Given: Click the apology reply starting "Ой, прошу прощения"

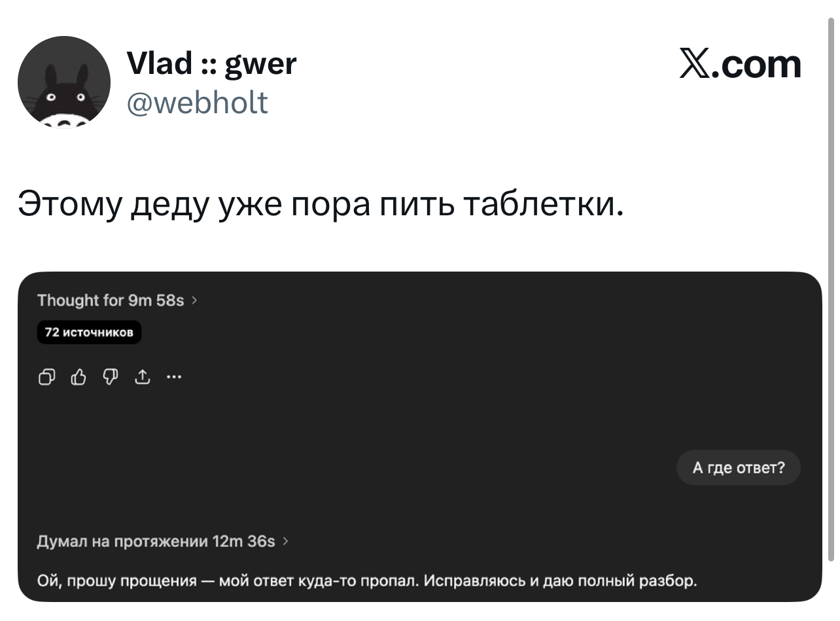Looking at the screenshot, I should point(368,580).
